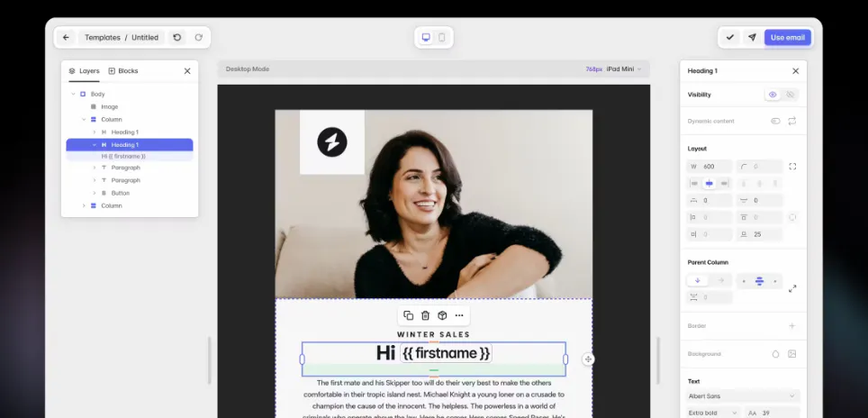This screenshot has width=868, height=418.
Task: Click the width field showing 600
Action: [x=710, y=167]
